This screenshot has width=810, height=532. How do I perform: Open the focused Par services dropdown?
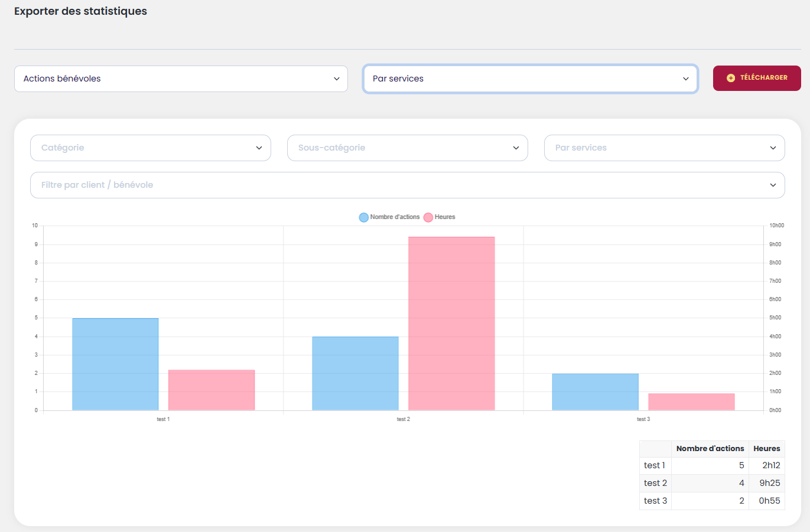(530, 79)
